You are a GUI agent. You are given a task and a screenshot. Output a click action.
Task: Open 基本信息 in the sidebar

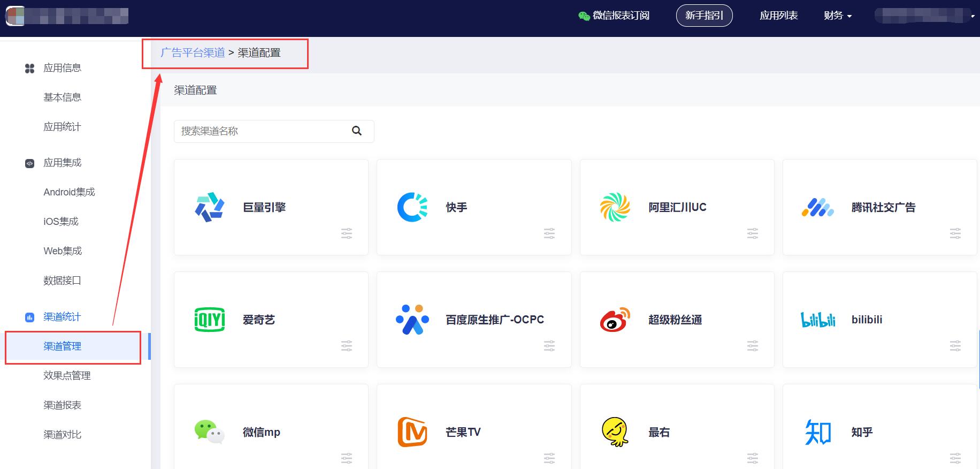tap(62, 97)
